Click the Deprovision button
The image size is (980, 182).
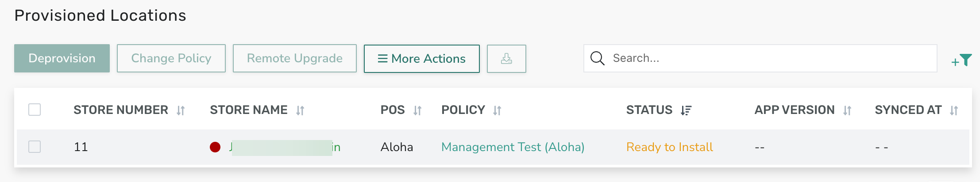pyautogui.click(x=62, y=58)
